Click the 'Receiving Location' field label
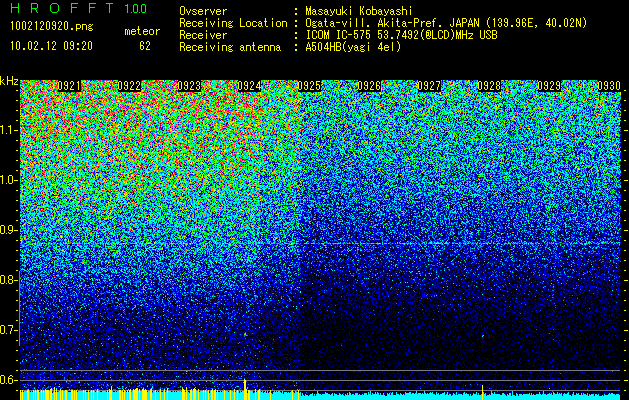This screenshot has height=400, width=629. pos(233,23)
